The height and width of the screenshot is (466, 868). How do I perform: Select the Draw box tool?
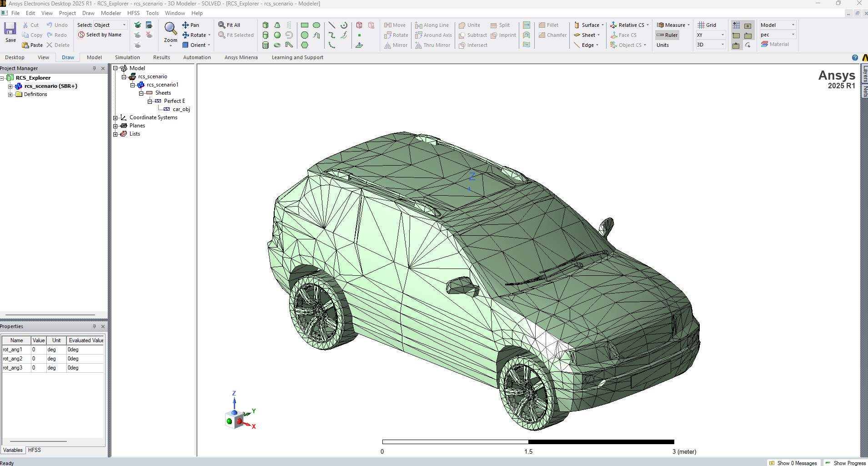pos(266,25)
